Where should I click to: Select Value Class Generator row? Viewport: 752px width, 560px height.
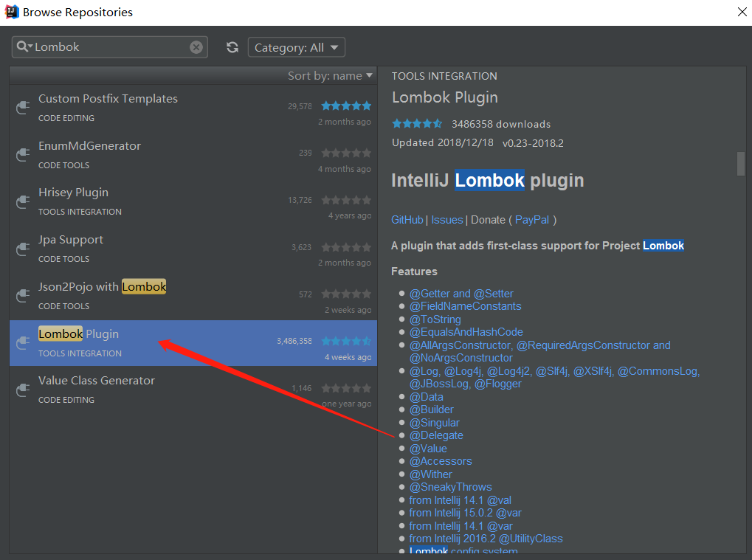tap(193, 390)
